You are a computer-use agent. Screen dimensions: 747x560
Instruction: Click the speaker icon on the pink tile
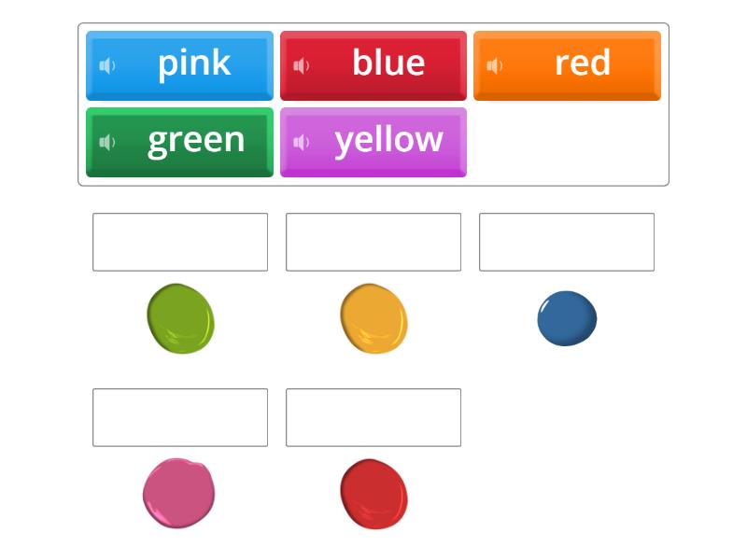(106, 63)
